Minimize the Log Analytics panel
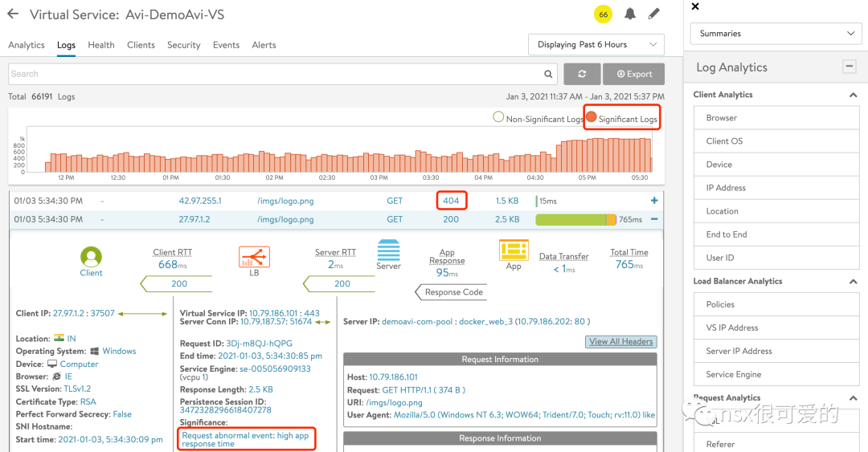The image size is (868, 452). tap(849, 67)
